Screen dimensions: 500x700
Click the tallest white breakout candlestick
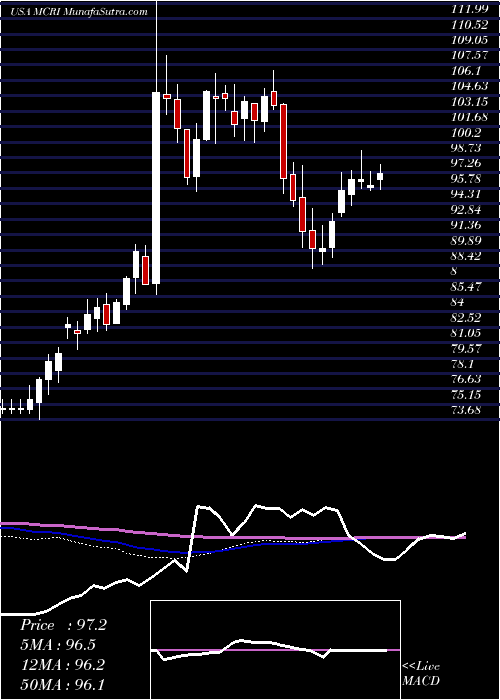tap(156, 188)
